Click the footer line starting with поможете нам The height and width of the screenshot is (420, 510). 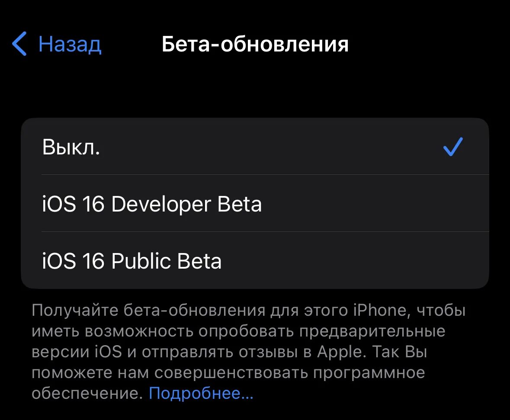228,373
